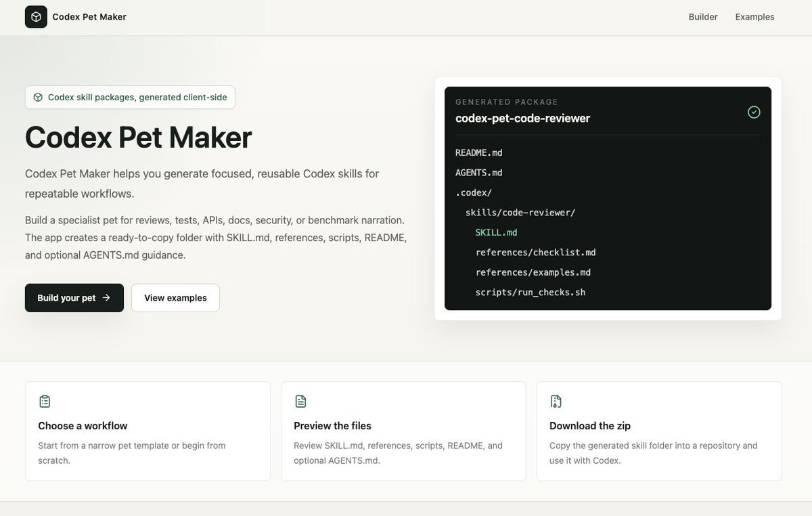Click the View examples button
The width and height of the screenshot is (812, 516).
tap(175, 298)
